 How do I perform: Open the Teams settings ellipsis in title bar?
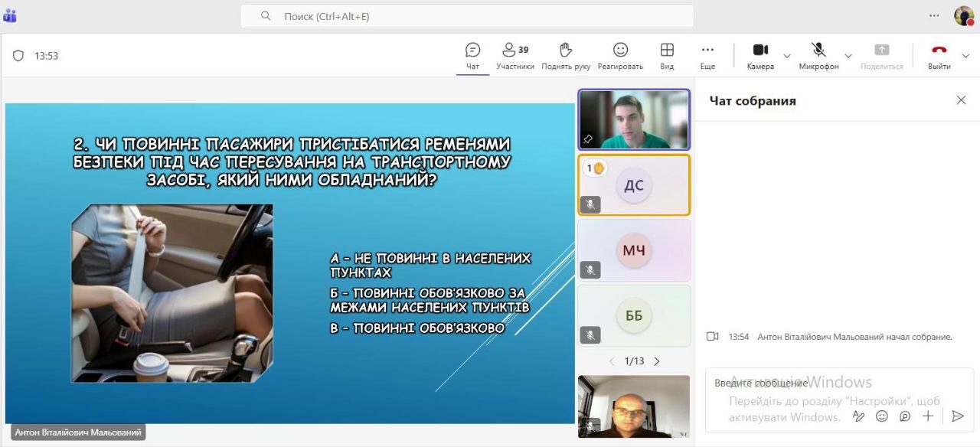tap(934, 15)
